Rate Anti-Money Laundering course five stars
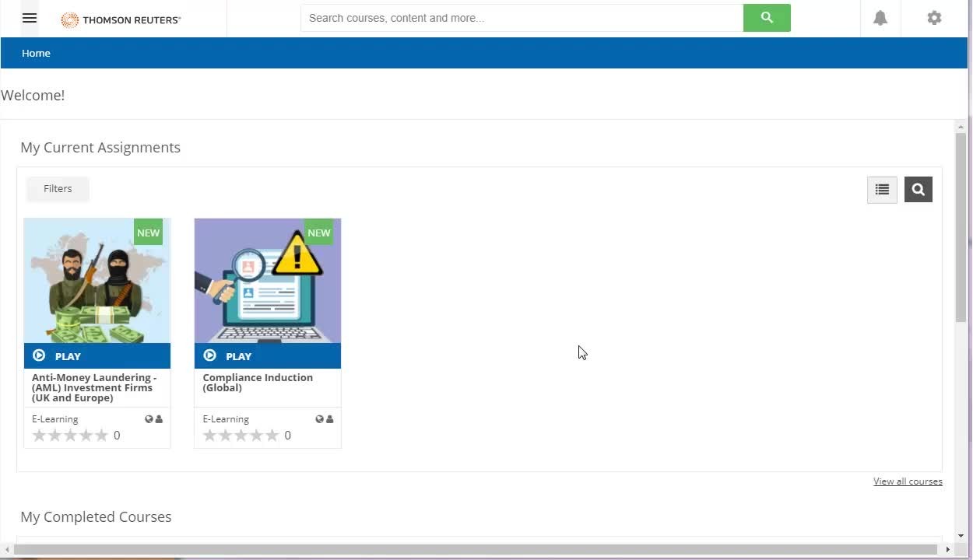Screen dimensions: 973x560 (x=101, y=436)
